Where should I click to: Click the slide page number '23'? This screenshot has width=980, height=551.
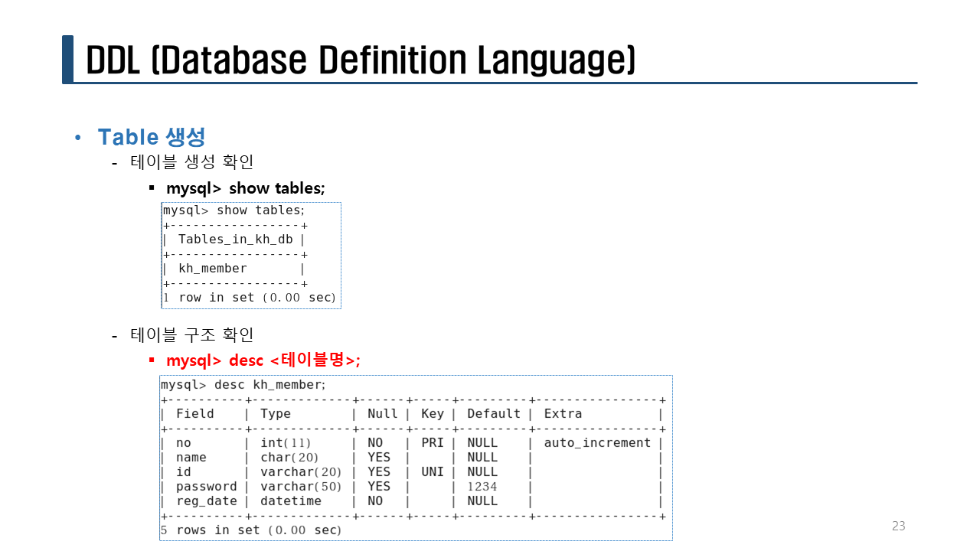[x=899, y=527]
